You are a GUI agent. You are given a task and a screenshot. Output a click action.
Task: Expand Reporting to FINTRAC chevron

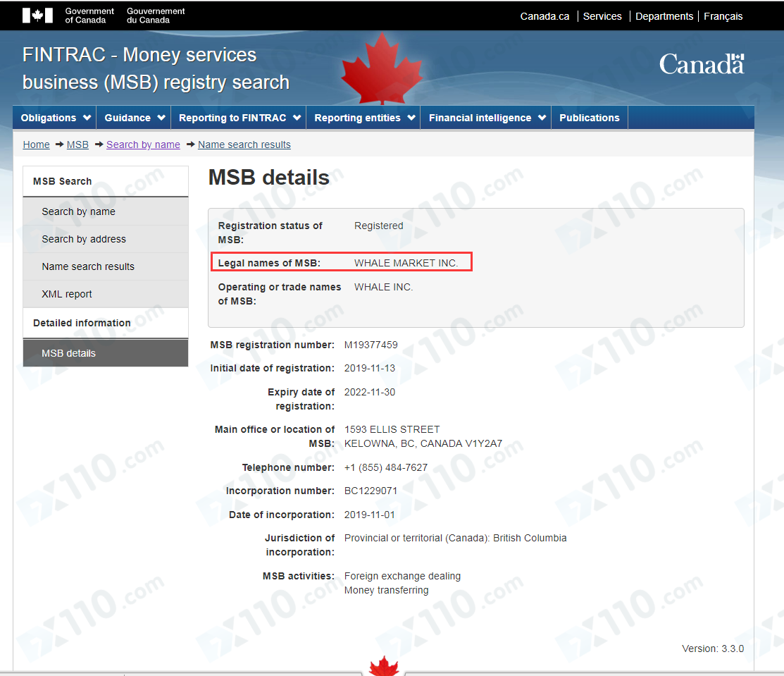(297, 118)
